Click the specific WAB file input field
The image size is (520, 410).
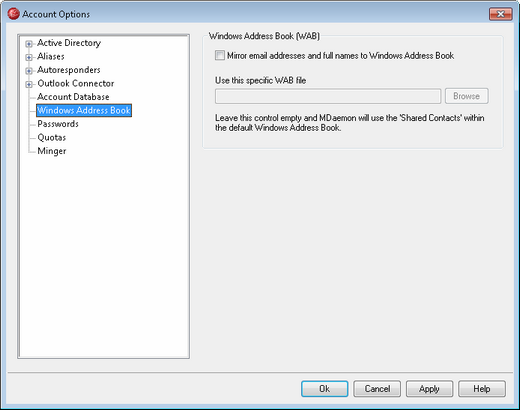[328, 96]
